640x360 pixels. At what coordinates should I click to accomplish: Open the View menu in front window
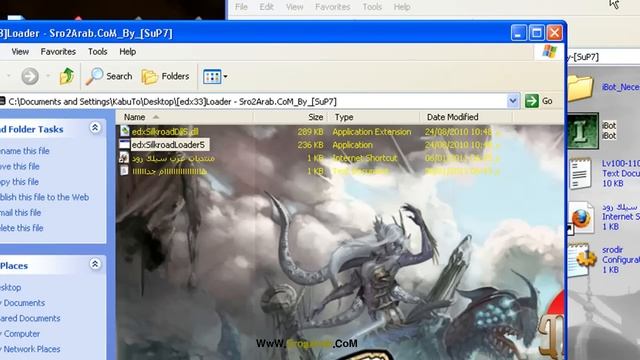(20, 52)
